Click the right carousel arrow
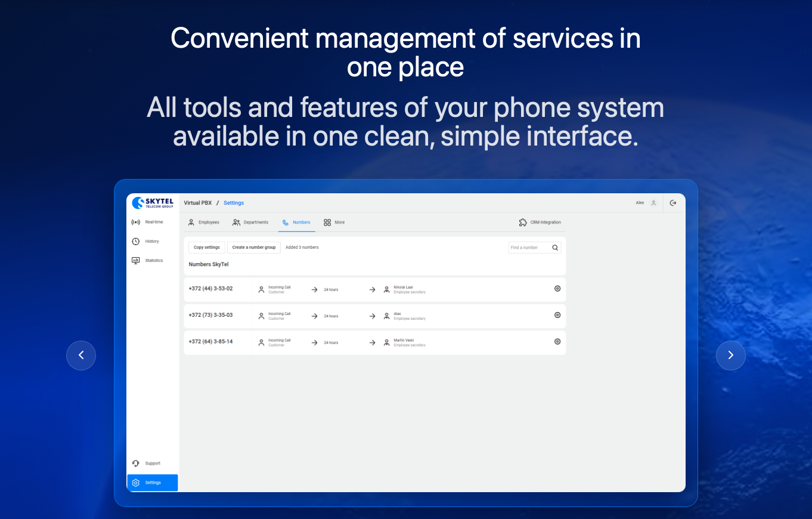The image size is (812, 519). click(731, 356)
